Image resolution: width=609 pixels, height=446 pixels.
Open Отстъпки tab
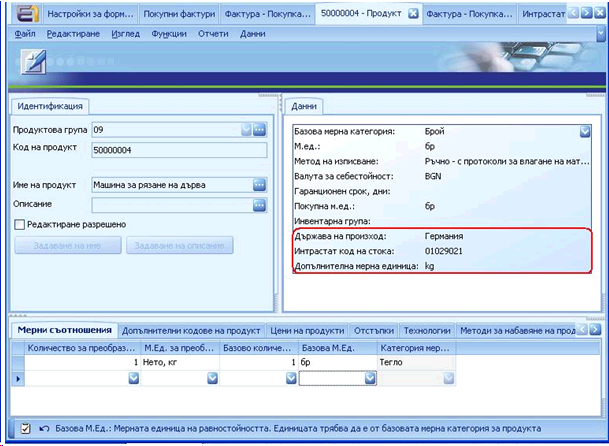point(374,331)
